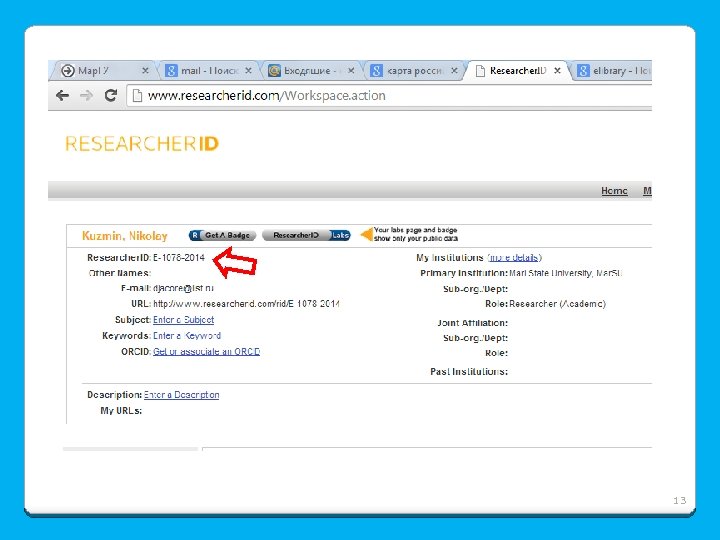
Task: Click the e-mail address value
Action: click(183, 288)
